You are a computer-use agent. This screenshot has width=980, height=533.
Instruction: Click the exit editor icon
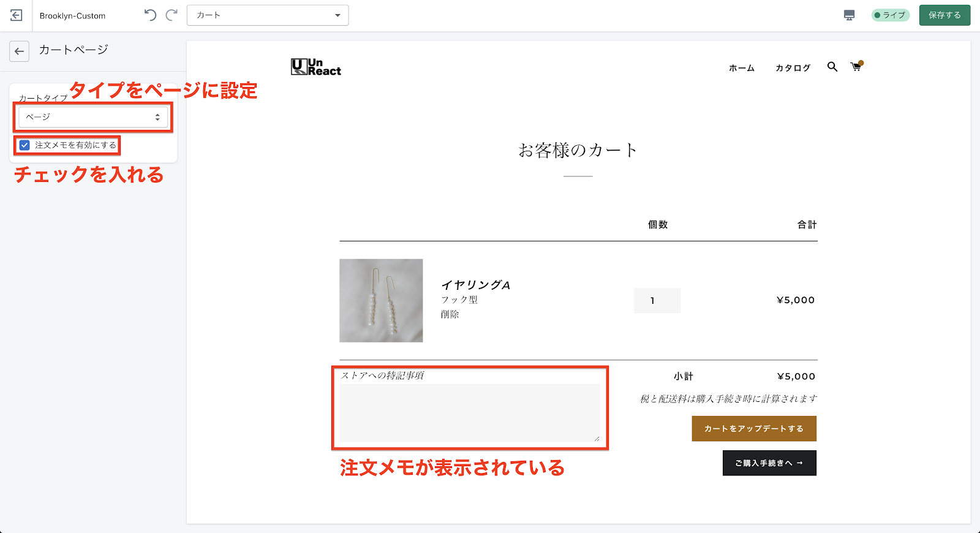tap(17, 15)
